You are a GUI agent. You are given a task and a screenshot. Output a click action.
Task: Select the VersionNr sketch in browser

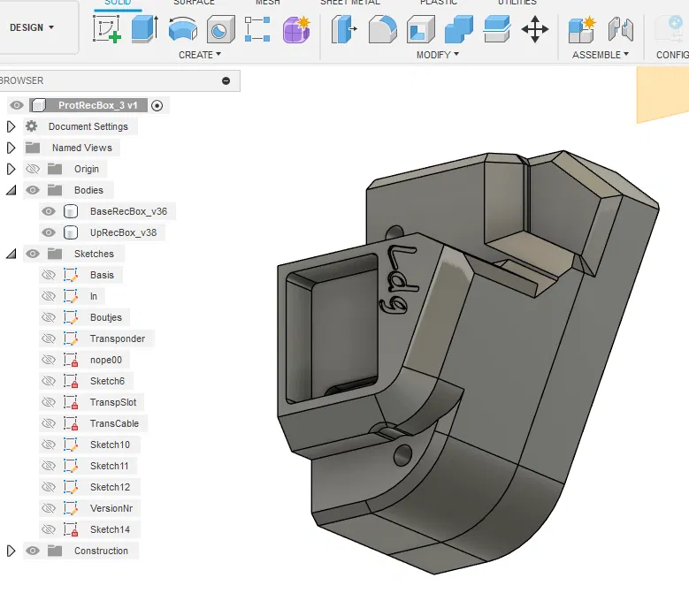coord(111,508)
